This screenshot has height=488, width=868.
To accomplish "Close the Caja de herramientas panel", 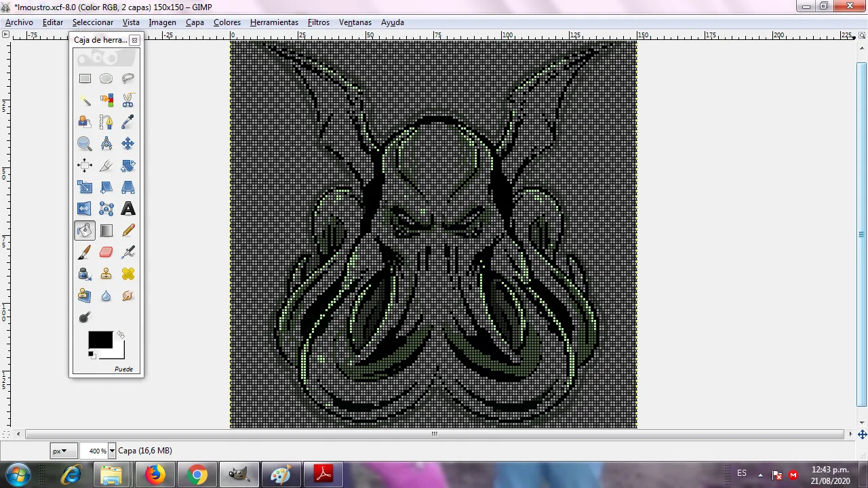I will (x=135, y=40).
